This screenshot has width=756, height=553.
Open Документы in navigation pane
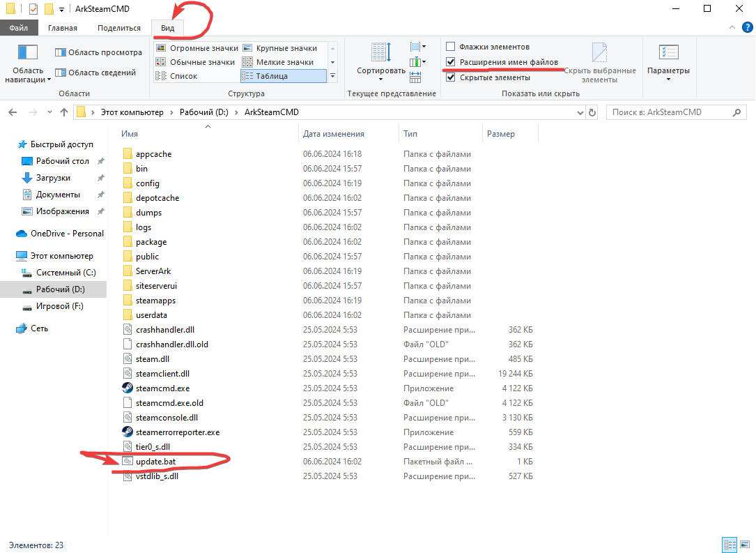tap(58, 195)
